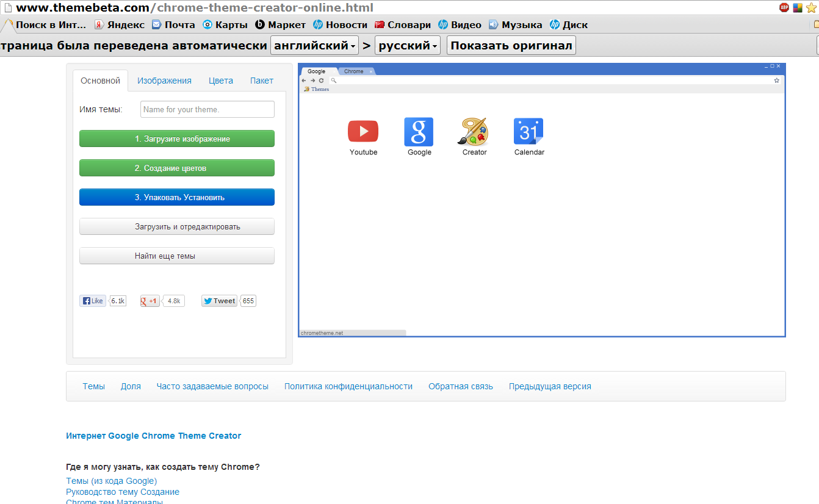Open the Предыдущая версия link
Screen dimensions: 819x504
550,386
